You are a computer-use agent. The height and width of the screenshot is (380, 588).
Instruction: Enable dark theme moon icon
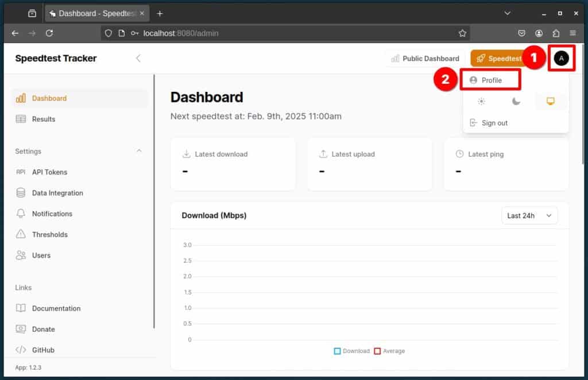[x=516, y=101]
